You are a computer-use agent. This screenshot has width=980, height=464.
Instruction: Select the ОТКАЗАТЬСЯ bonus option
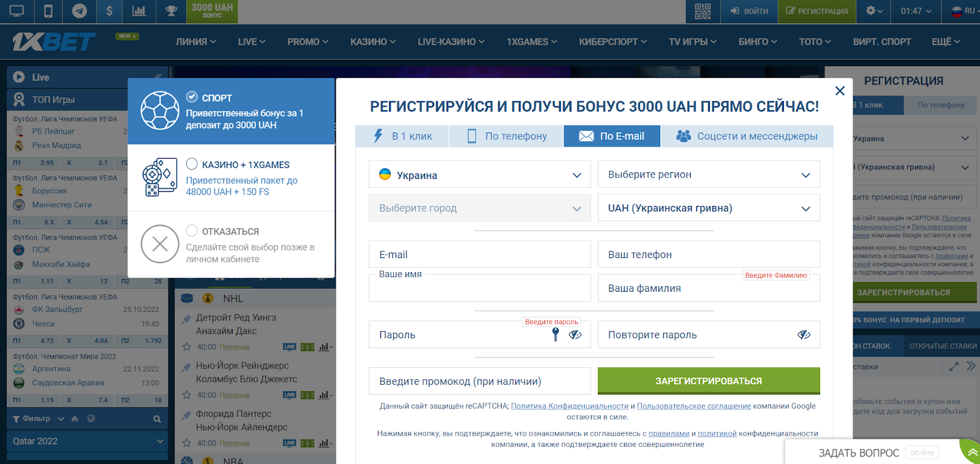(192, 230)
